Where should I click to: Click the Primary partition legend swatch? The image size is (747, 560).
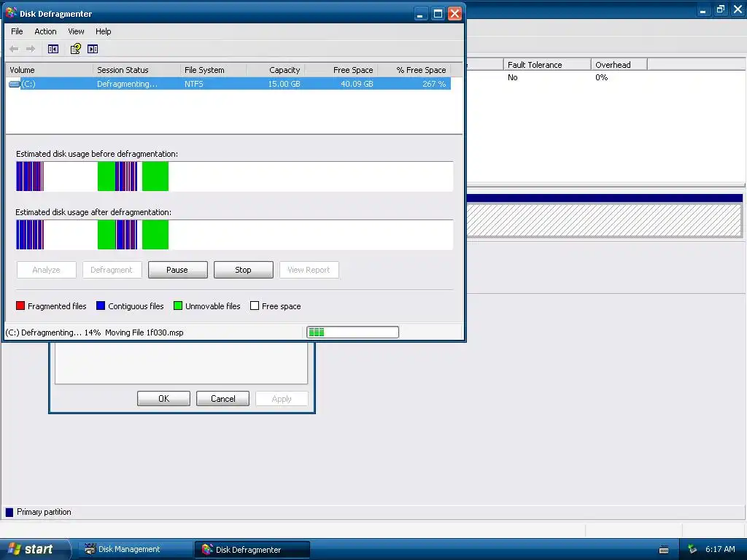[9, 513]
